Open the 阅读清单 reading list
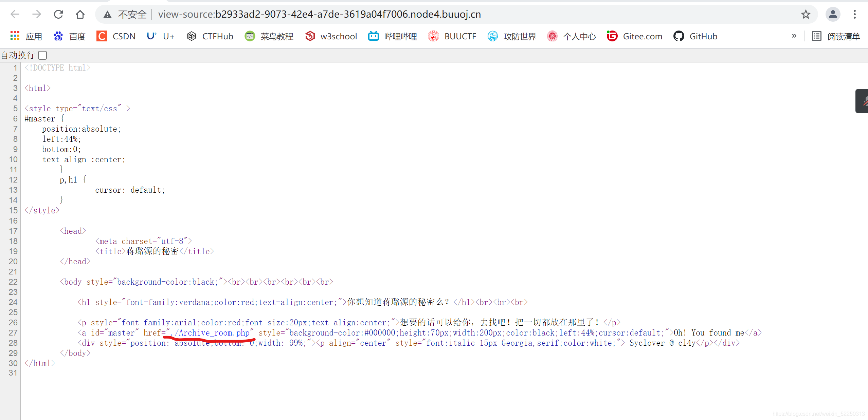 (836, 36)
